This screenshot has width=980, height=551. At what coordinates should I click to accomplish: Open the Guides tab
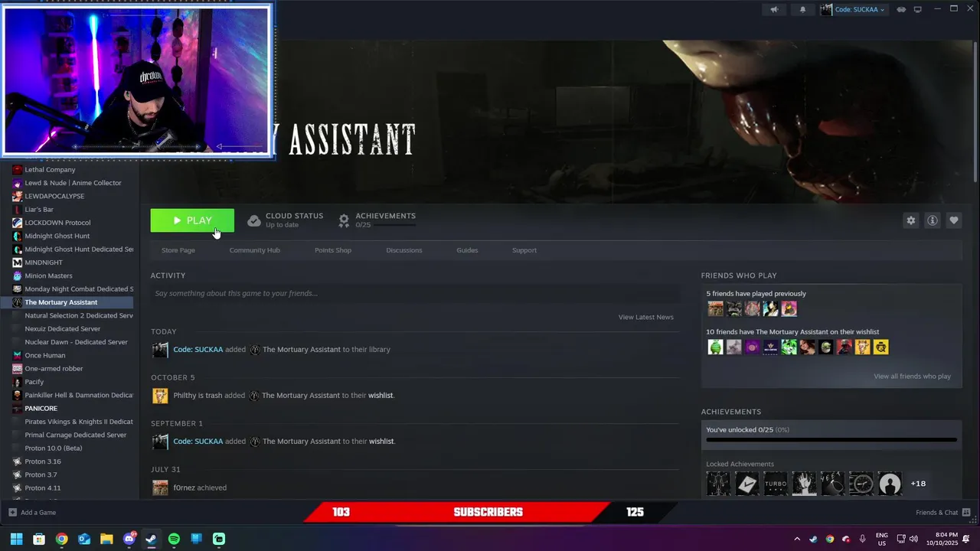pos(467,250)
